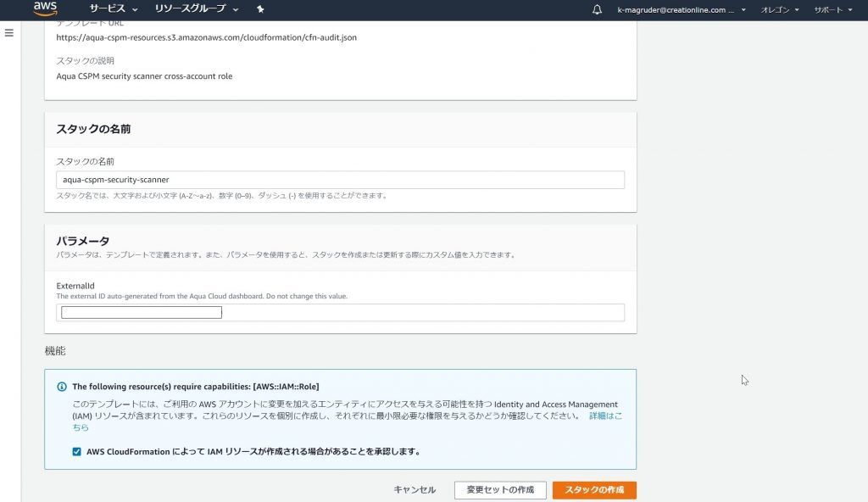868x502 pixels.
Task: Expand the サービス menu
Action: [113, 8]
